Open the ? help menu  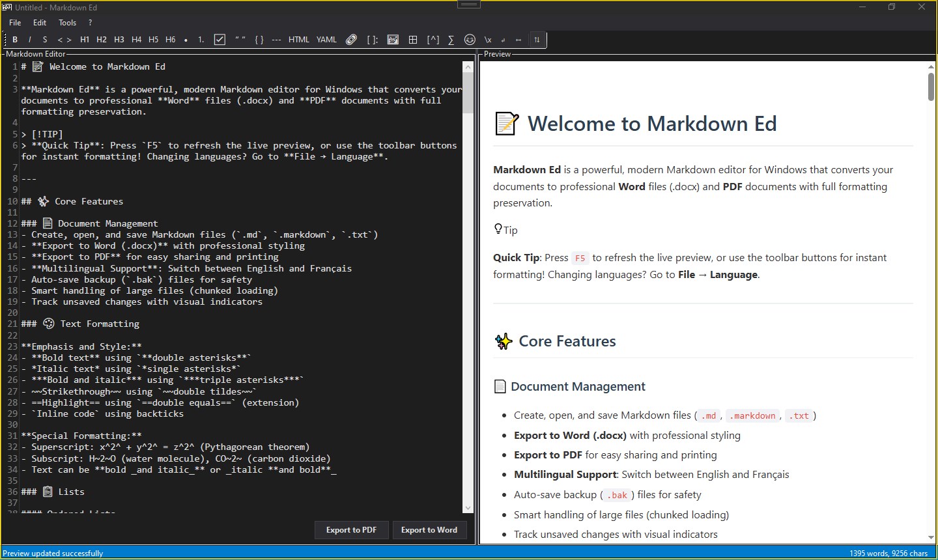pos(91,22)
